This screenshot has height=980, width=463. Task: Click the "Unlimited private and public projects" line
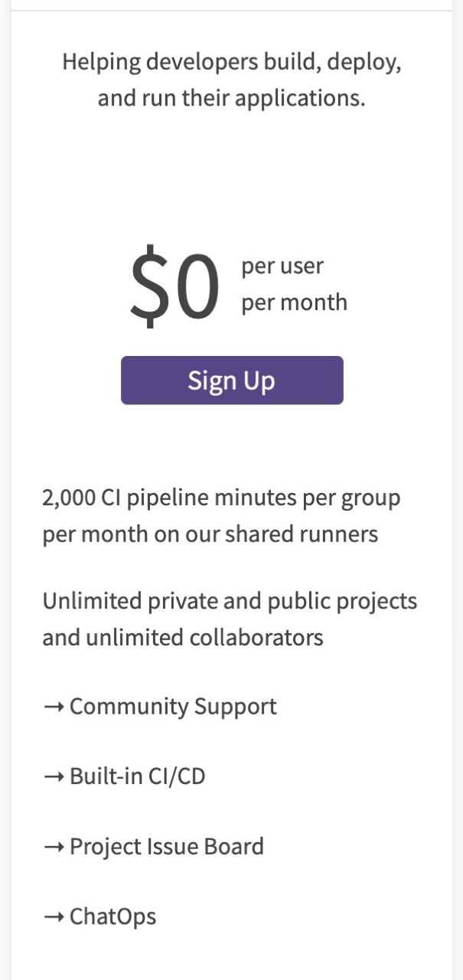coord(230,601)
